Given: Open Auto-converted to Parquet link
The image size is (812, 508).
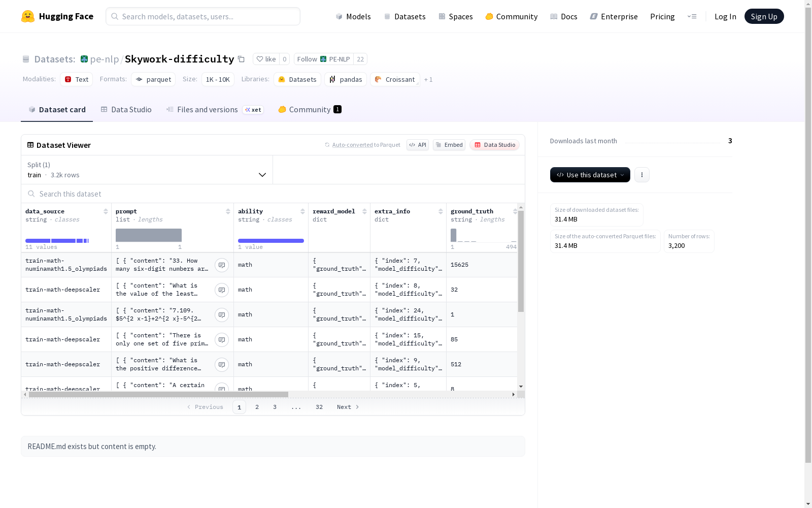Looking at the screenshot, I should pyautogui.click(x=366, y=145).
